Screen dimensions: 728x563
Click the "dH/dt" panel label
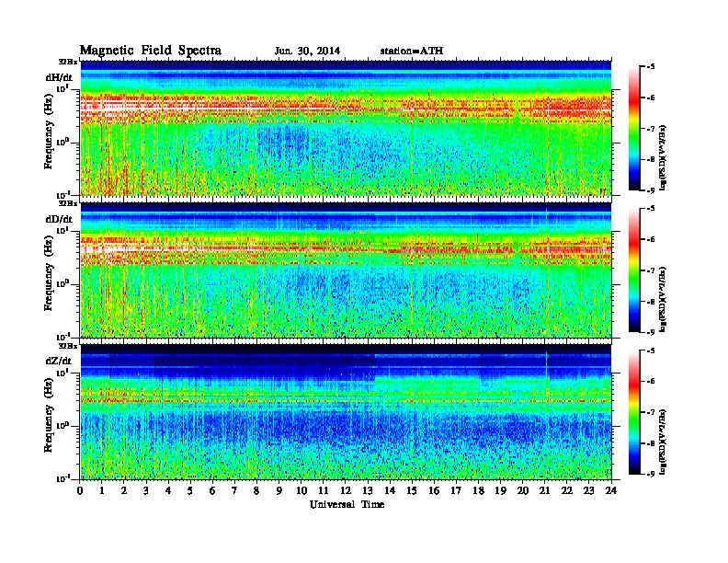tap(59, 77)
